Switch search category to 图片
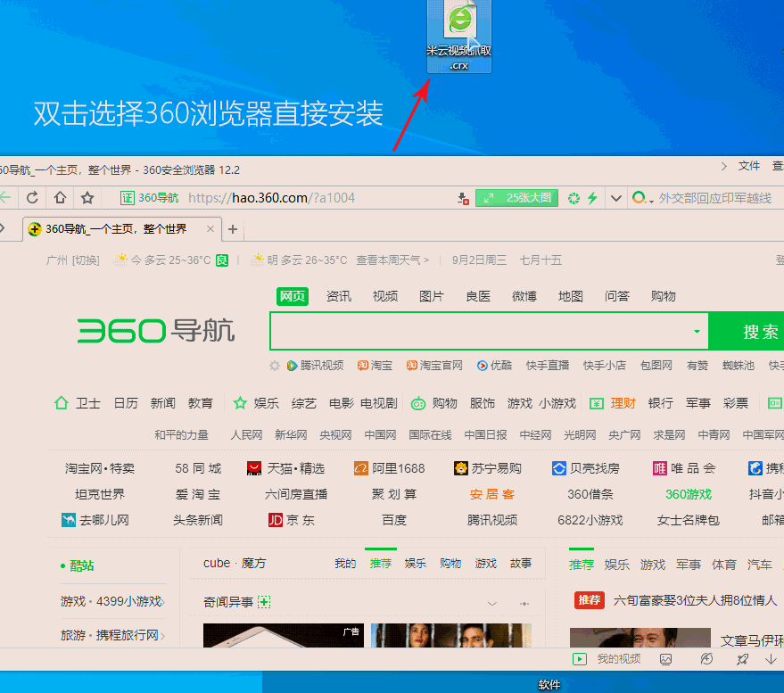This screenshot has width=784, height=693. 432,296
